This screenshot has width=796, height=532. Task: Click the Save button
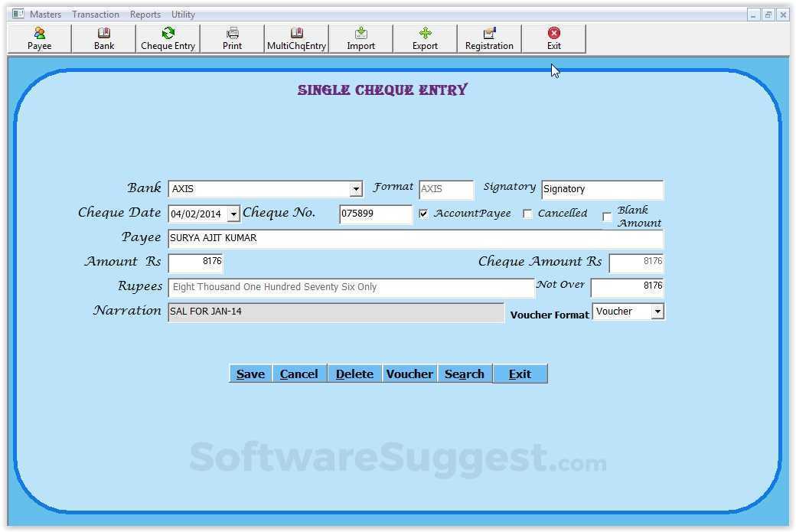[x=250, y=374]
